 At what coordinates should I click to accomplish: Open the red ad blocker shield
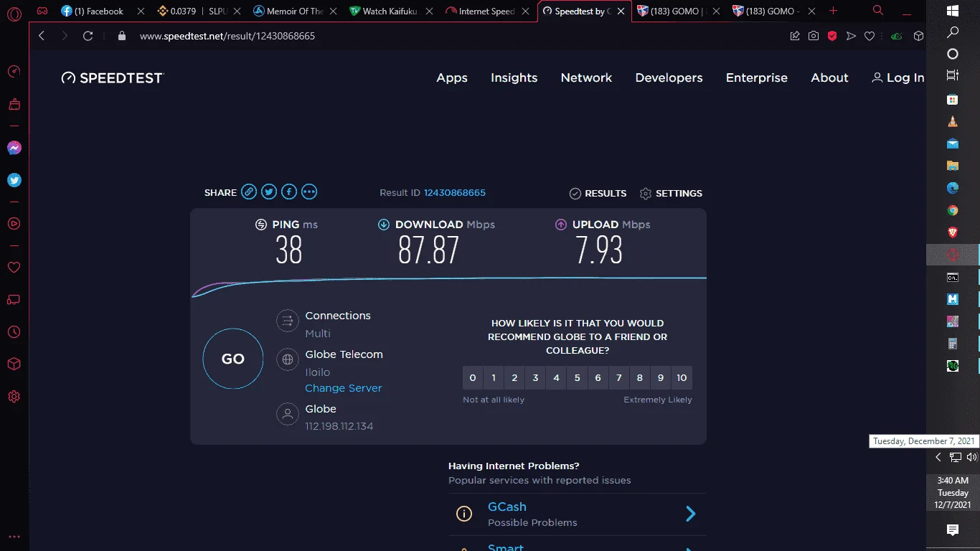click(832, 36)
